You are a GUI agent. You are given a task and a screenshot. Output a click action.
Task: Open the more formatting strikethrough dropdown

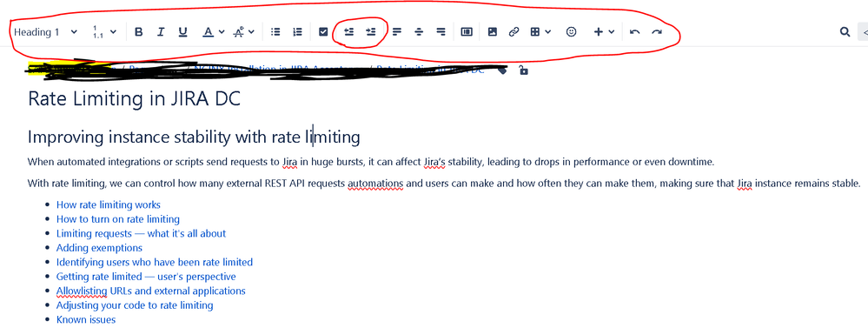coord(243,32)
